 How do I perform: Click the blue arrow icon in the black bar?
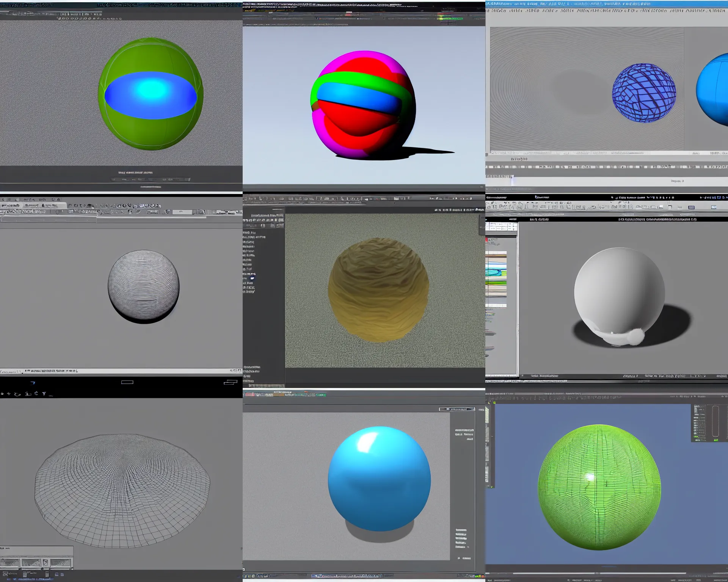(33, 383)
